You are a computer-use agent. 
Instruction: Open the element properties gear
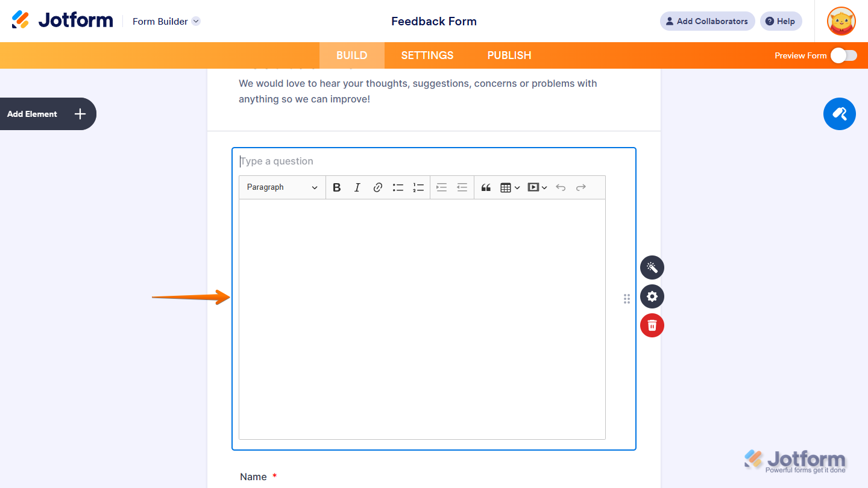click(x=652, y=296)
